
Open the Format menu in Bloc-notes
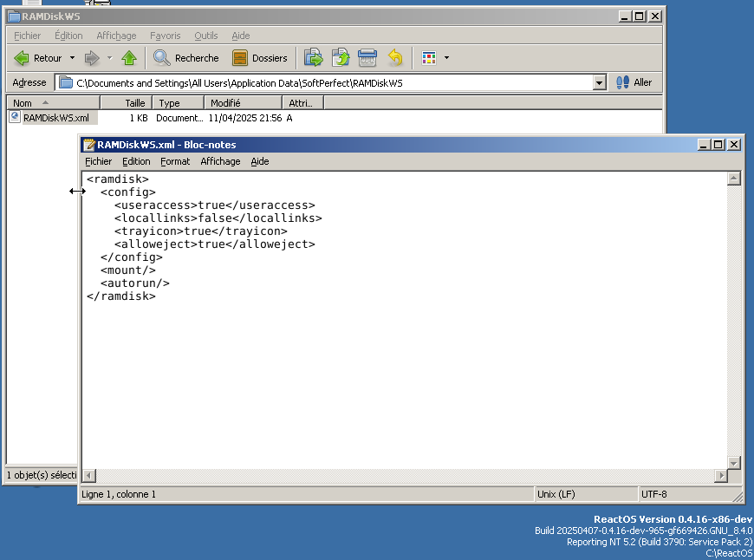[x=175, y=161]
